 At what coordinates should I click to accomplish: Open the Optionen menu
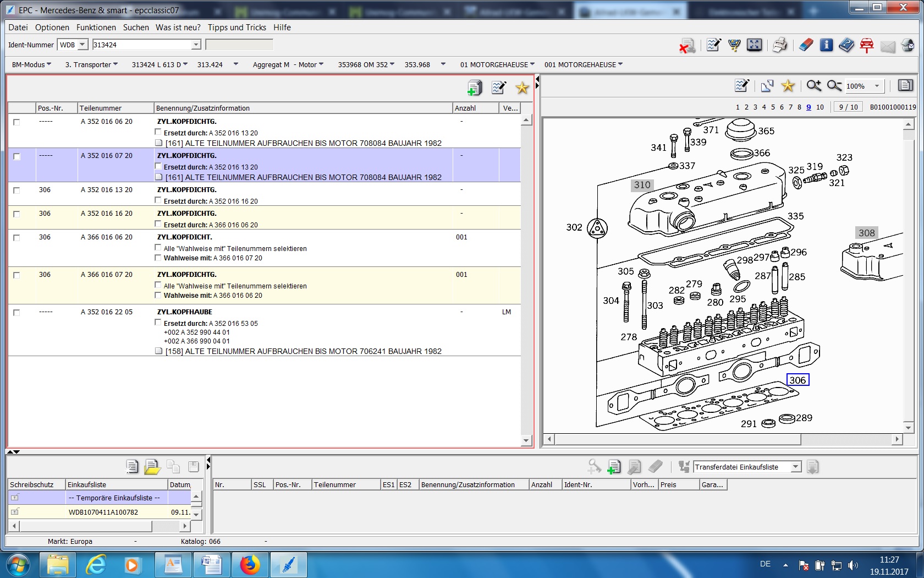(52, 28)
